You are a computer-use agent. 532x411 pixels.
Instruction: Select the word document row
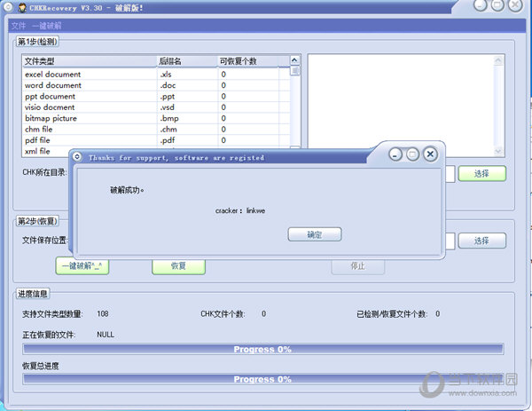pyautogui.click(x=156, y=85)
